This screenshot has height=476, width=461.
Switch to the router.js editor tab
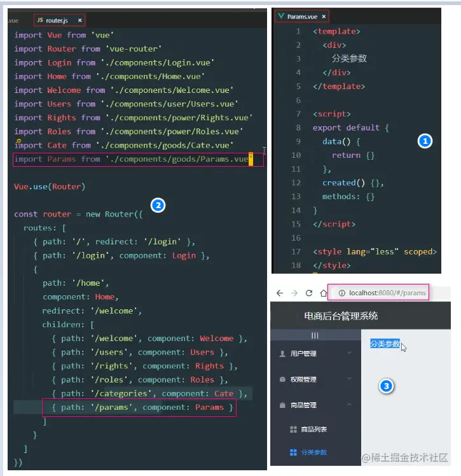point(59,20)
